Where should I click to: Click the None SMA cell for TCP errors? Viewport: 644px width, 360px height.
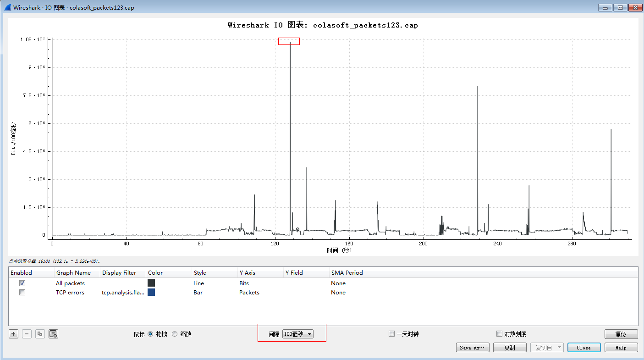click(338, 293)
